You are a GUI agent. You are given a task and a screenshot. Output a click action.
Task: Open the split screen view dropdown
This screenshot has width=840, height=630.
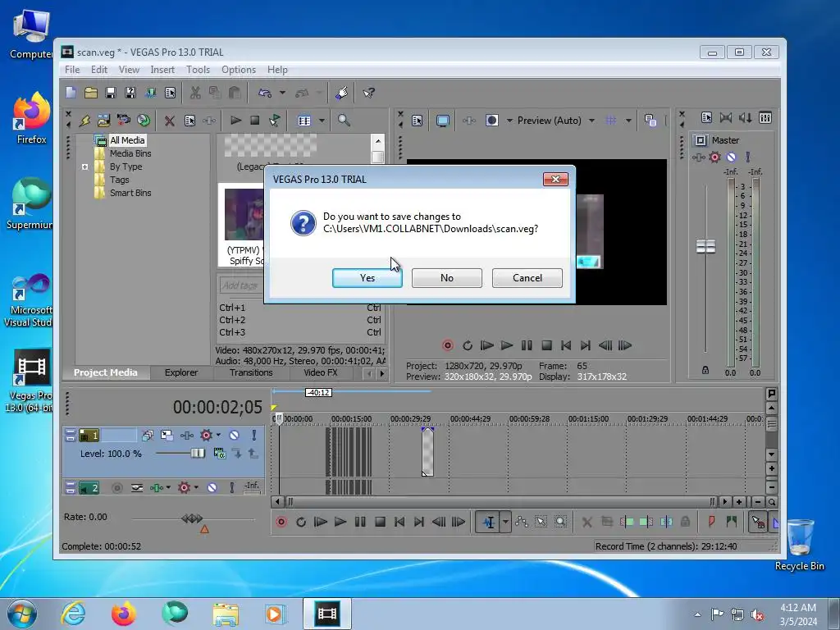pos(509,121)
